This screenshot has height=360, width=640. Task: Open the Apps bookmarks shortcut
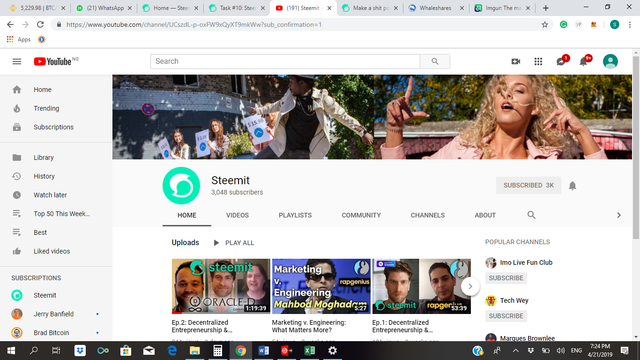point(18,40)
